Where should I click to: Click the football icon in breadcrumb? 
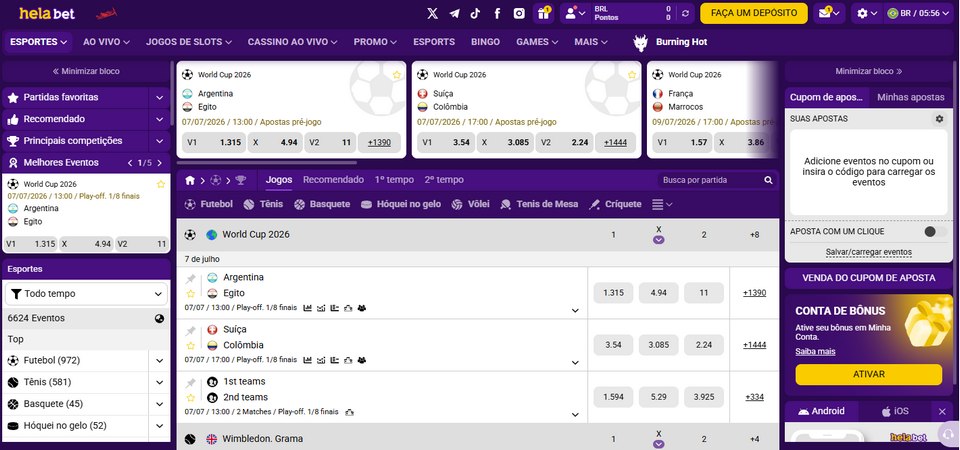click(x=216, y=180)
